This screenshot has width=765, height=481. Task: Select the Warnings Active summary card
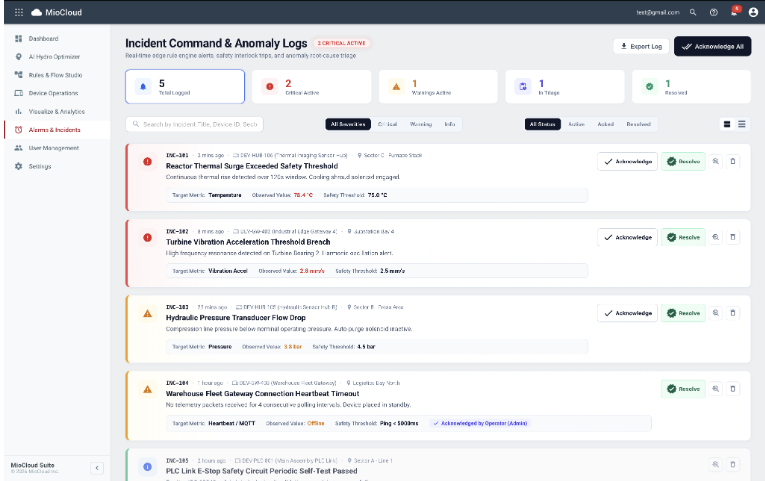pos(438,86)
